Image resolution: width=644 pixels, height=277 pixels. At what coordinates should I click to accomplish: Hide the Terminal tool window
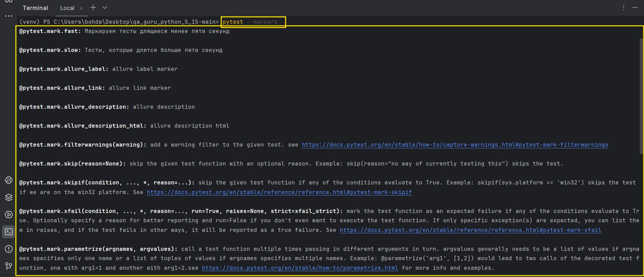click(x=635, y=8)
